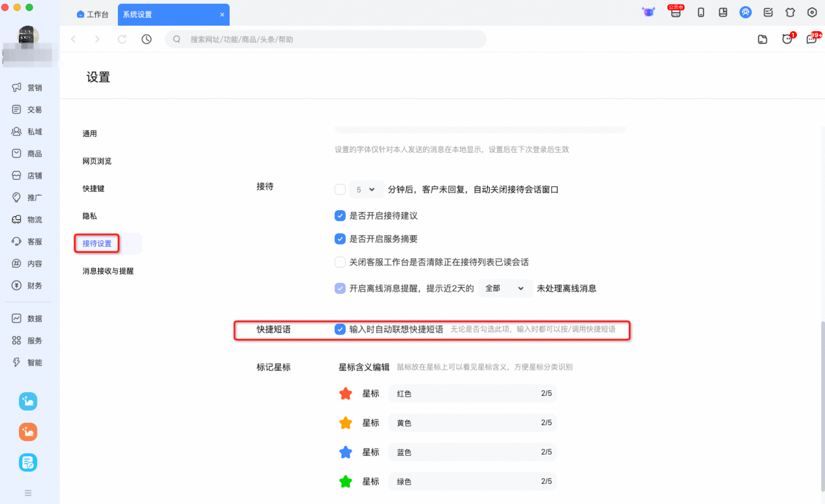Open the notification icon with badge 1
825x504 pixels.
click(x=788, y=38)
